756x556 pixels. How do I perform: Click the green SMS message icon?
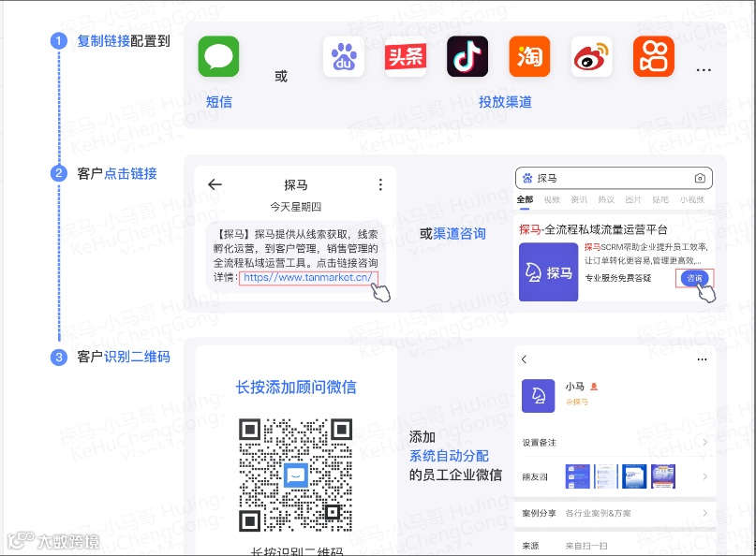click(x=218, y=56)
